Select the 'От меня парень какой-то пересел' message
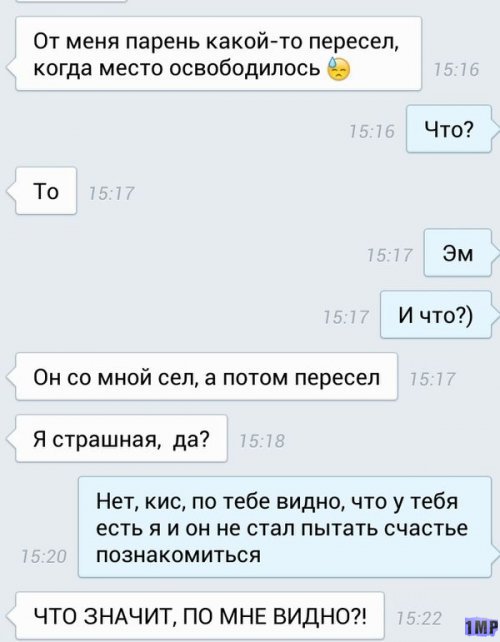The width and height of the screenshot is (500, 642). (x=218, y=54)
